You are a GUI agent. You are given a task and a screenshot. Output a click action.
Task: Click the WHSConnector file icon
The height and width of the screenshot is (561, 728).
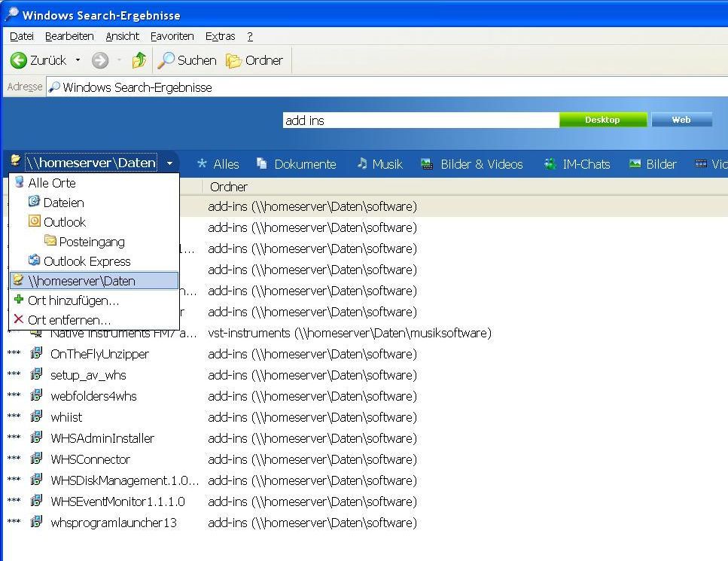36,459
